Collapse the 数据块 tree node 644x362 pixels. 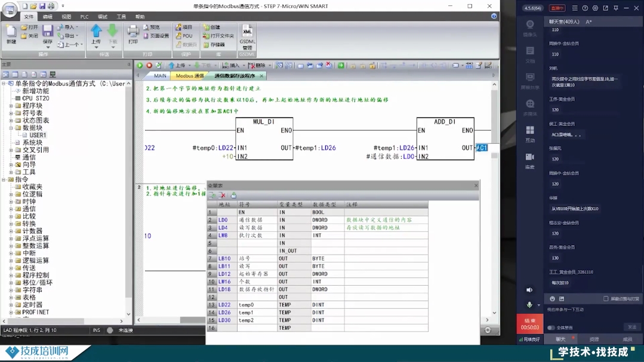pos(11,128)
